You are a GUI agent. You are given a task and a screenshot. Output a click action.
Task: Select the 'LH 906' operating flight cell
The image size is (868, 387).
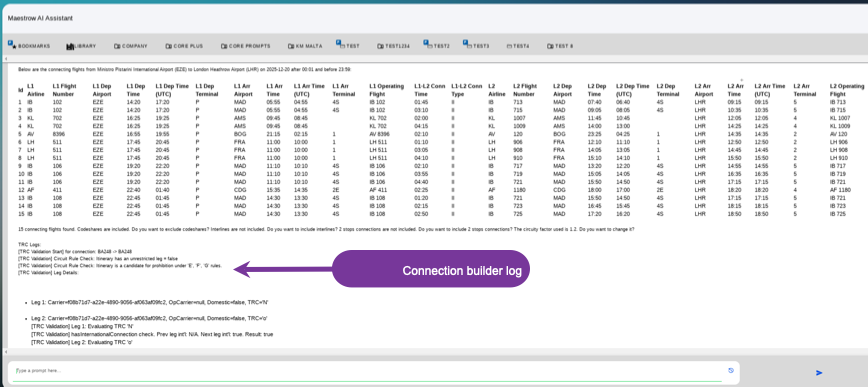(x=838, y=142)
